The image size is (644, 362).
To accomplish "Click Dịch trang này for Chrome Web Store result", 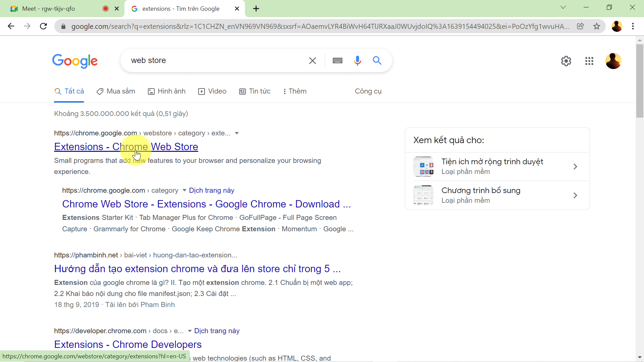I will pos(212,191).
